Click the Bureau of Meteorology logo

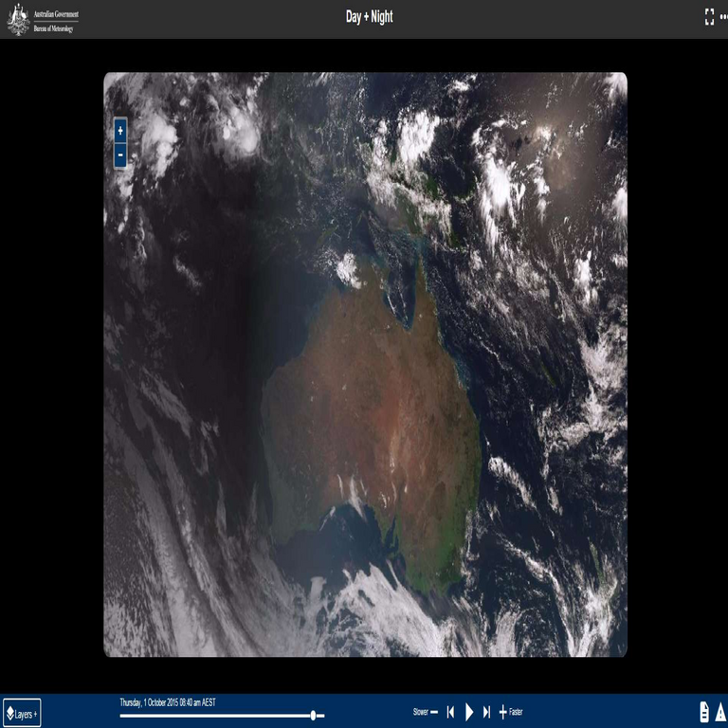(44, 19)
